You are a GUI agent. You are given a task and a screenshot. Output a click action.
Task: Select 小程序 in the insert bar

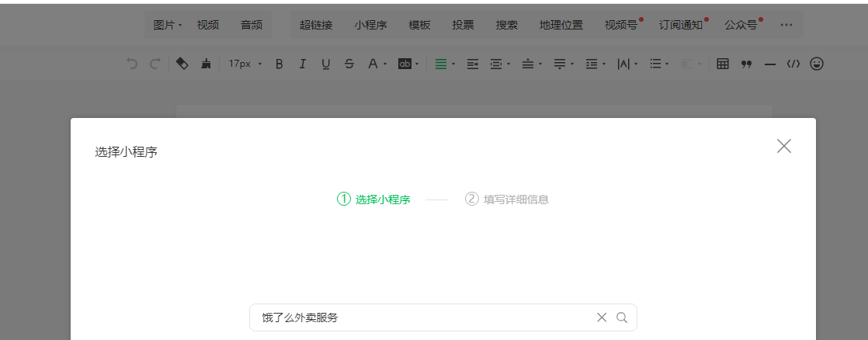(370, 25)
